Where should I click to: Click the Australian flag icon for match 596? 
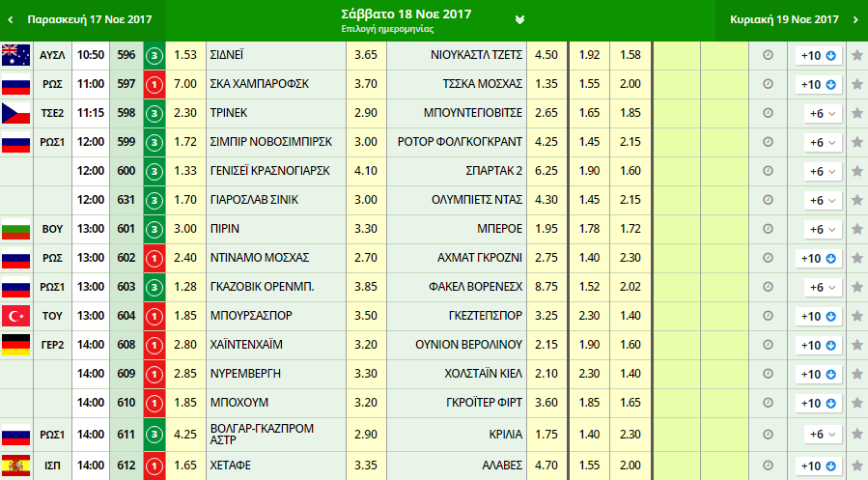tap(16, 55)
